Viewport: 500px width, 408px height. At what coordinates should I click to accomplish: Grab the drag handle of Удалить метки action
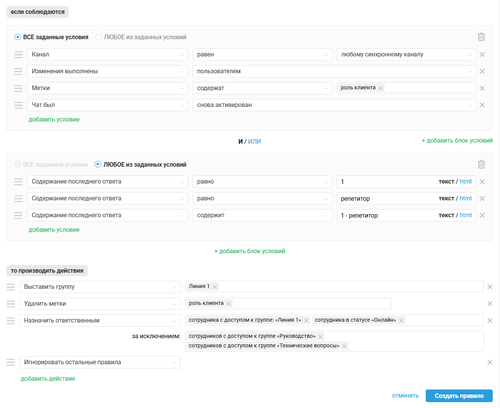(x=11, y=304)
